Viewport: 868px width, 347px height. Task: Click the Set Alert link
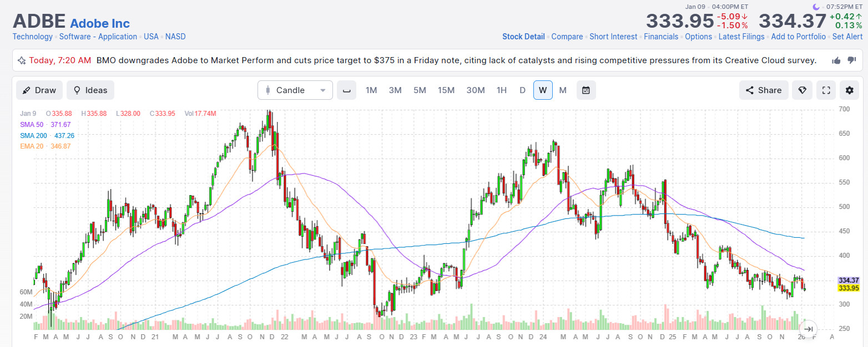click(x=847, y=37)
